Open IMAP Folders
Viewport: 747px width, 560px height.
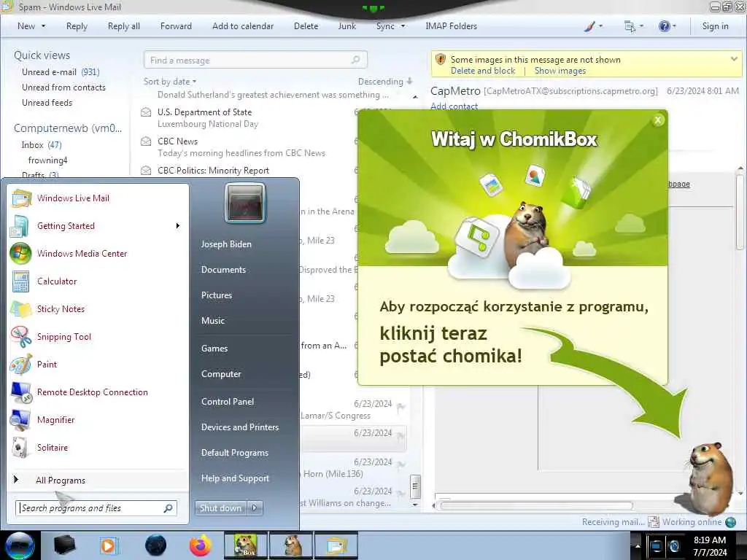pyautogui.click(x=451, y=26)
